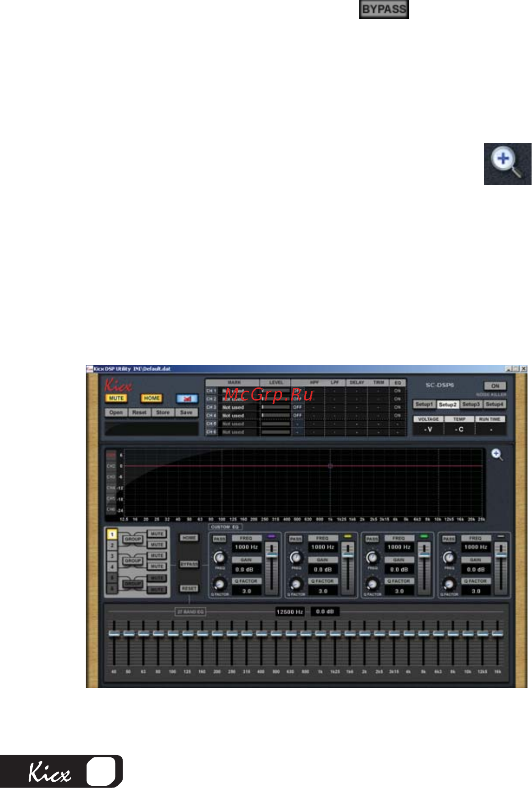Select the CH2 tab beside the EQ graph
532x788 pixels.
111,466
